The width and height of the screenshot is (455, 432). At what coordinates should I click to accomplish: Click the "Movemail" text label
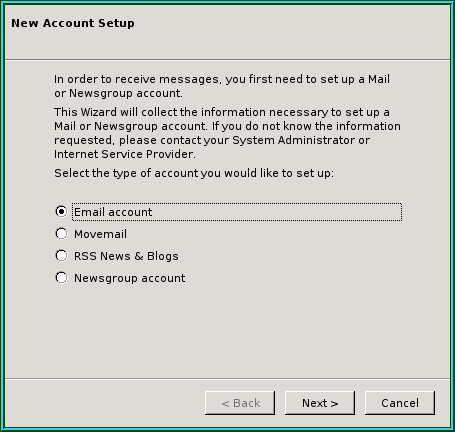click(x=100, y=234)
